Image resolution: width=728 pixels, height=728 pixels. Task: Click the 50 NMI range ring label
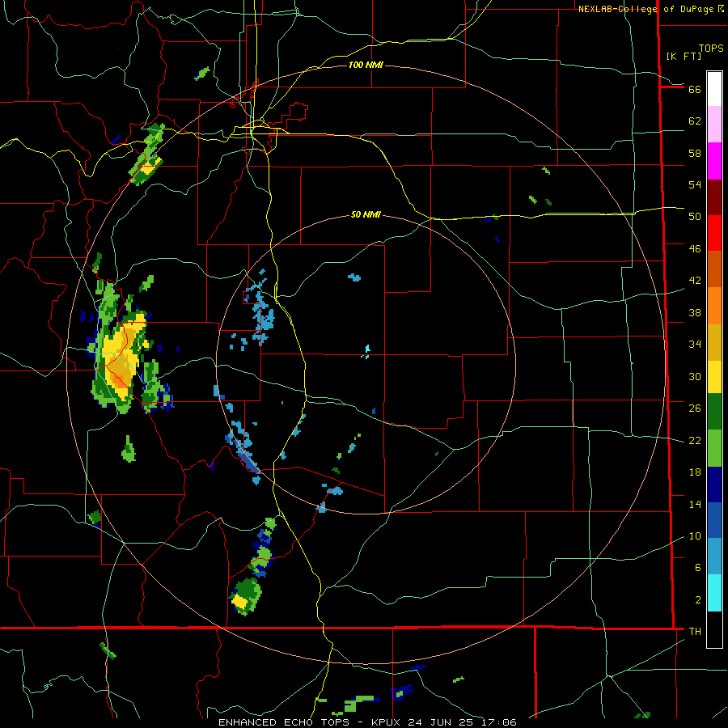pyautogui.click(x=366, y=214)
